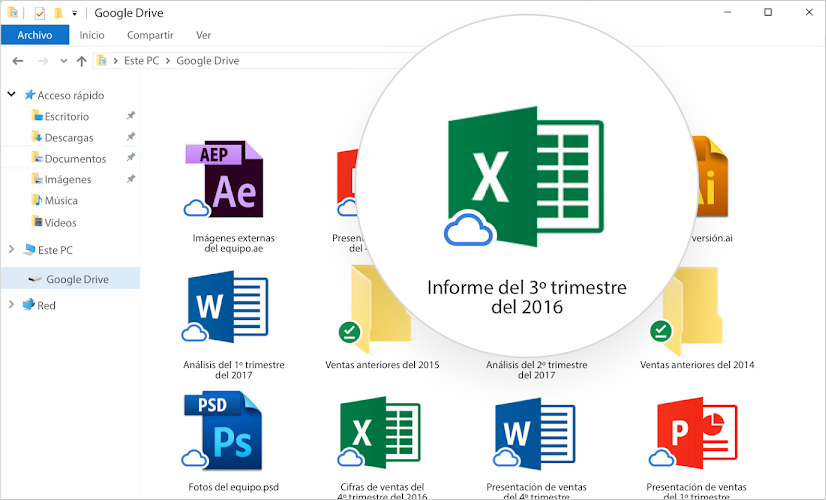This screenshot has height=500, width=826.
Task: Unpin Descargas using its pin icon
Action: pos(131,136)
